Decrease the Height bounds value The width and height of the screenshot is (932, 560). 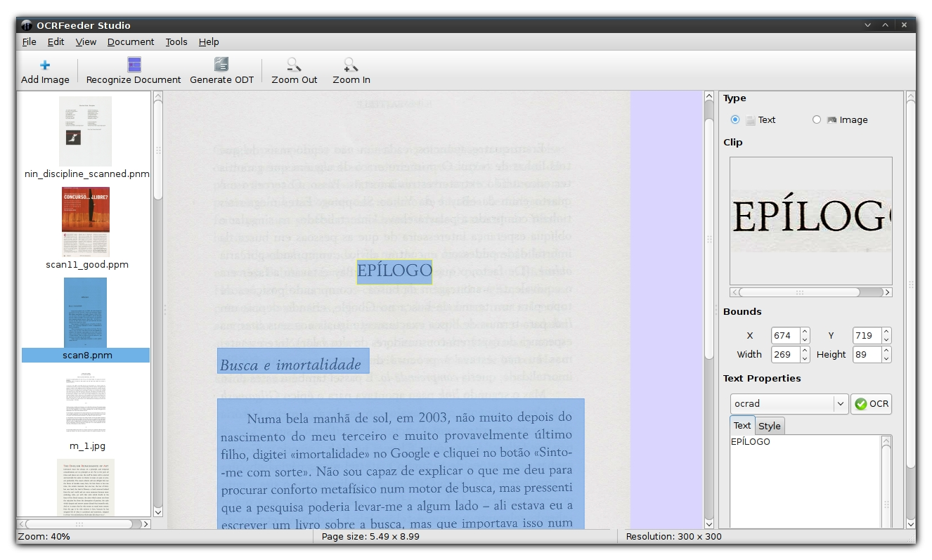(x=886, y=358)
